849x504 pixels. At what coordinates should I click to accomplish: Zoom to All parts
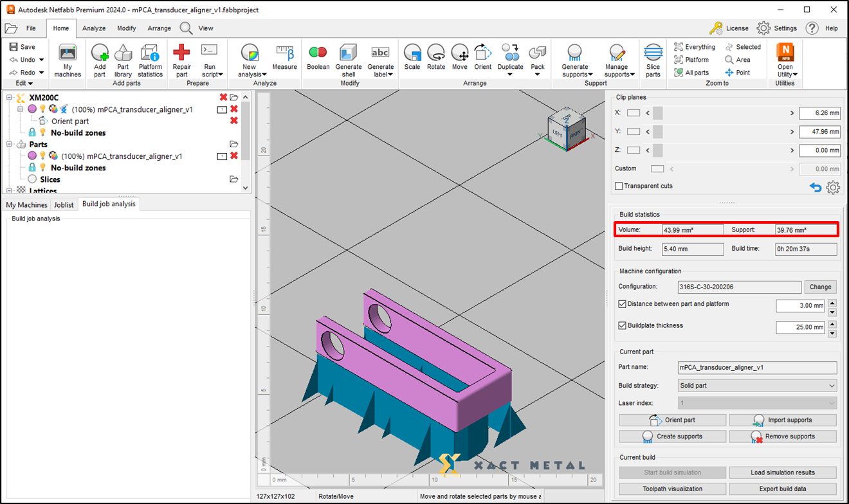coord(691,73)
